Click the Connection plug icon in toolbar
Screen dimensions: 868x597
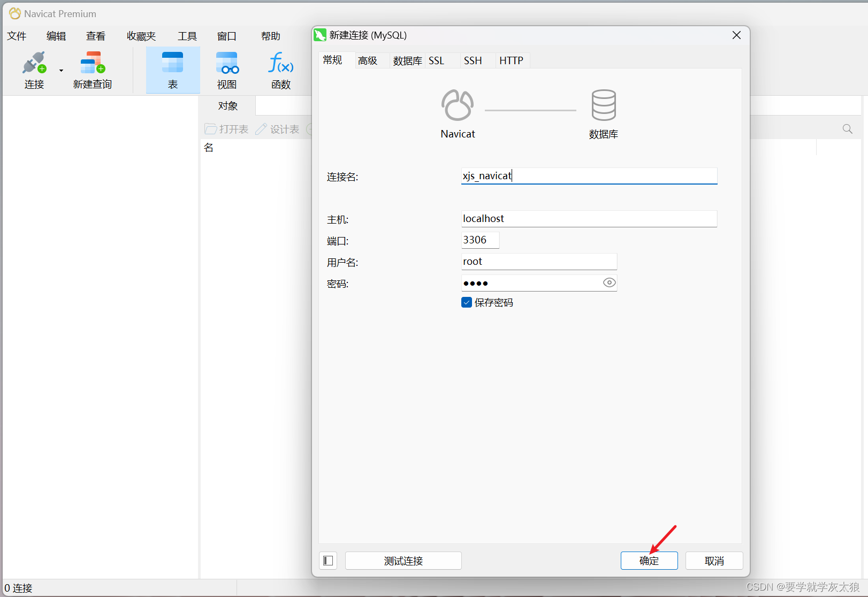point(34,63)
